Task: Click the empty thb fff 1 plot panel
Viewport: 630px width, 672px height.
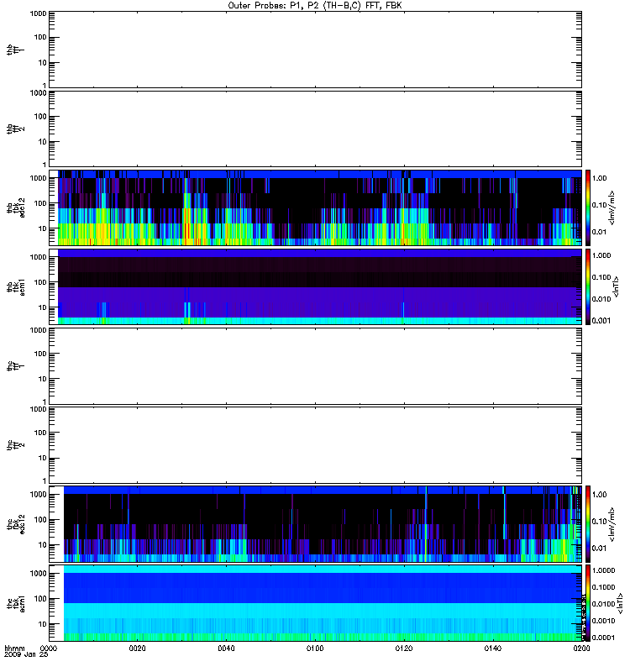Action: click(316, 50)
